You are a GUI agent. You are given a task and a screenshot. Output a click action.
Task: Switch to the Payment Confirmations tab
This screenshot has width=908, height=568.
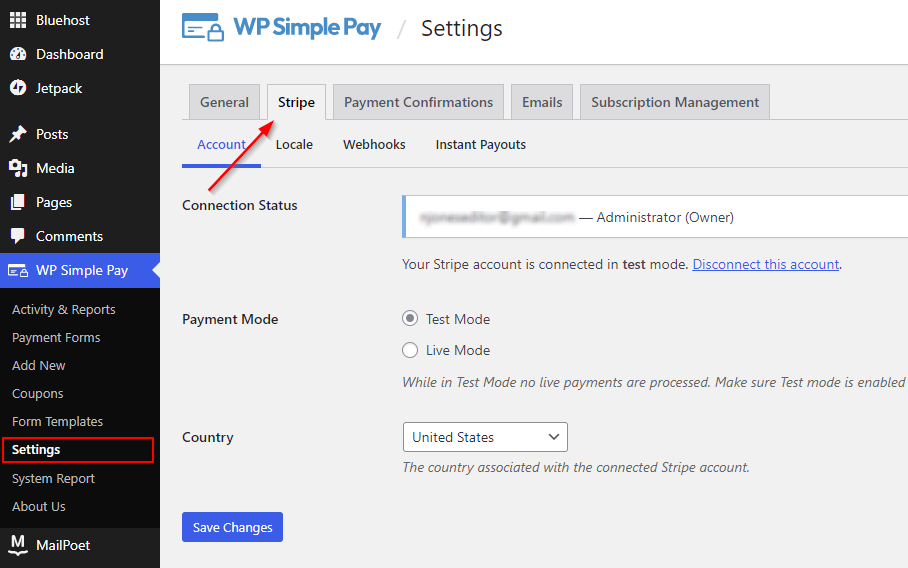(x=418, y=102)
